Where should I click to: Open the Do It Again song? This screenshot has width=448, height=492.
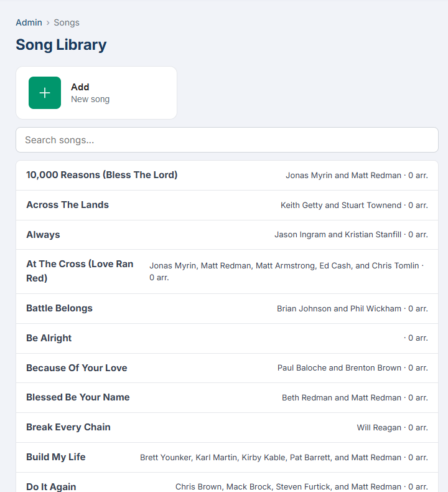point(227,483)
